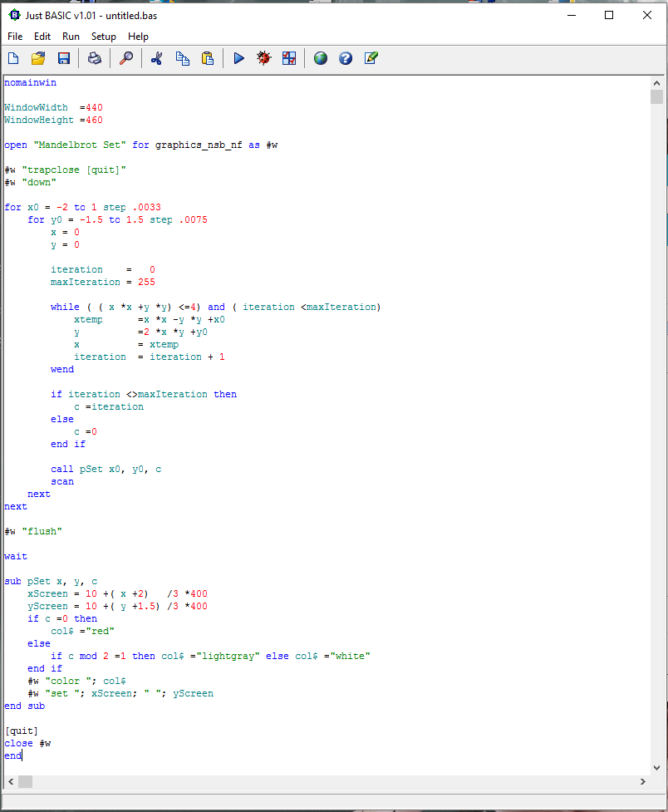Paste from clipboard

pos(207,57)
